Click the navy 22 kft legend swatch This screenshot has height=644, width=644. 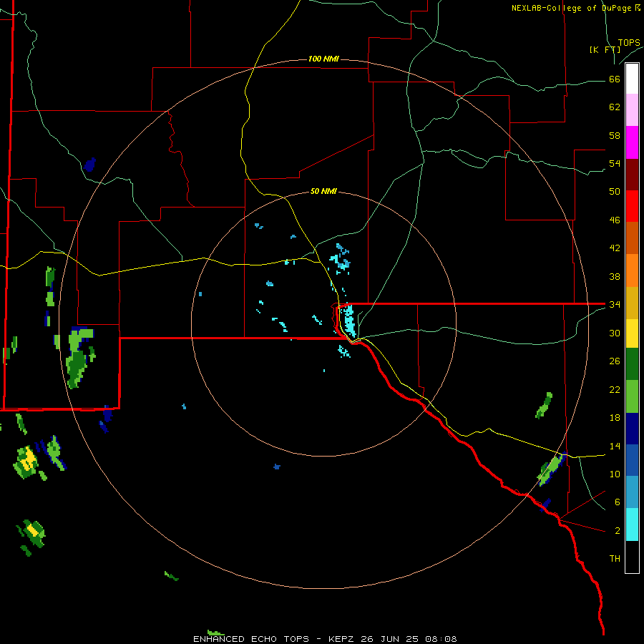tap(632, 429)
